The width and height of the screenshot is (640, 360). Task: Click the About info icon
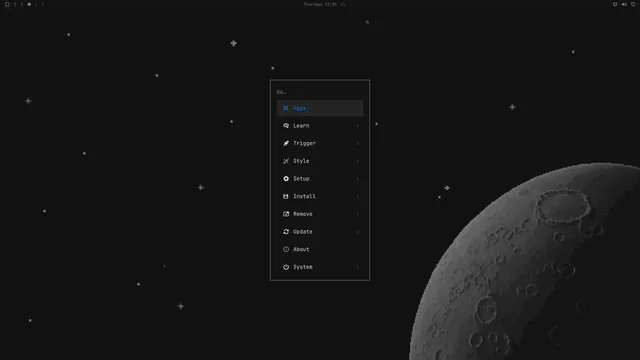pos(286,249)
